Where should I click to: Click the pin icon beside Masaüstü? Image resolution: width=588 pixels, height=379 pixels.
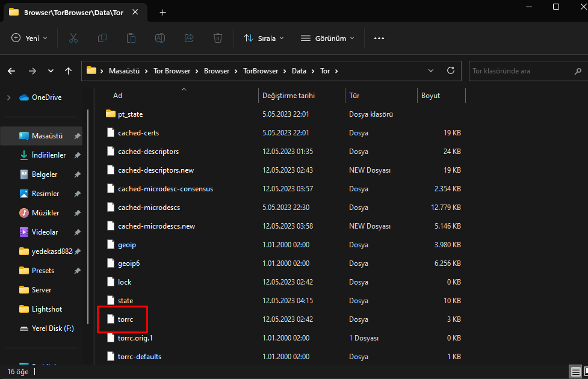pyautogui.click(x=77, y=136)
